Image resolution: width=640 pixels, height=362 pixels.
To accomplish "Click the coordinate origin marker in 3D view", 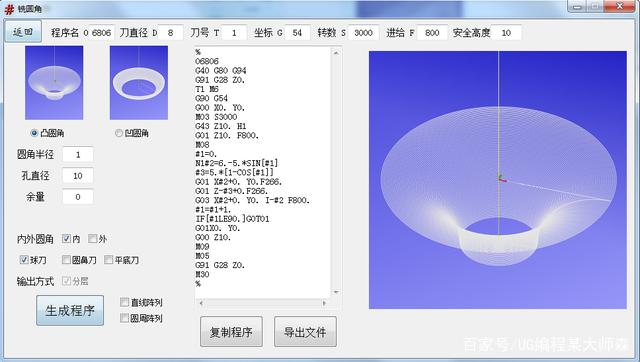I will [501, 178].
